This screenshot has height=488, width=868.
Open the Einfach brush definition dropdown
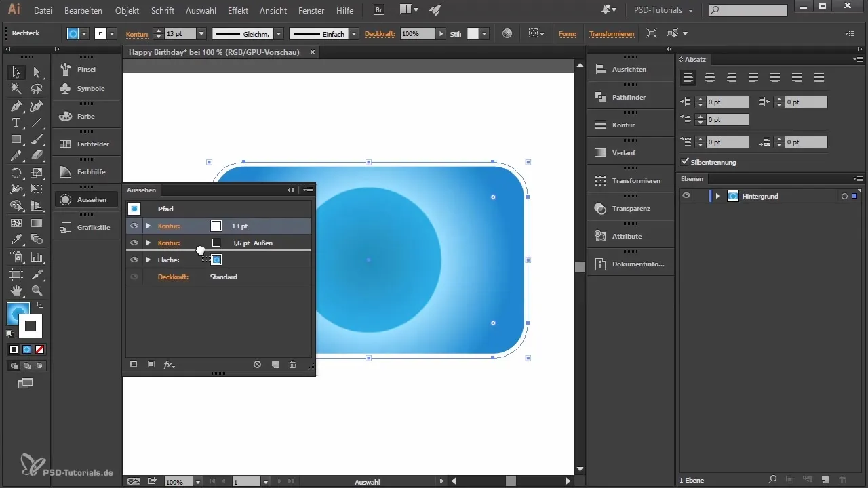(x=353, y=34)
